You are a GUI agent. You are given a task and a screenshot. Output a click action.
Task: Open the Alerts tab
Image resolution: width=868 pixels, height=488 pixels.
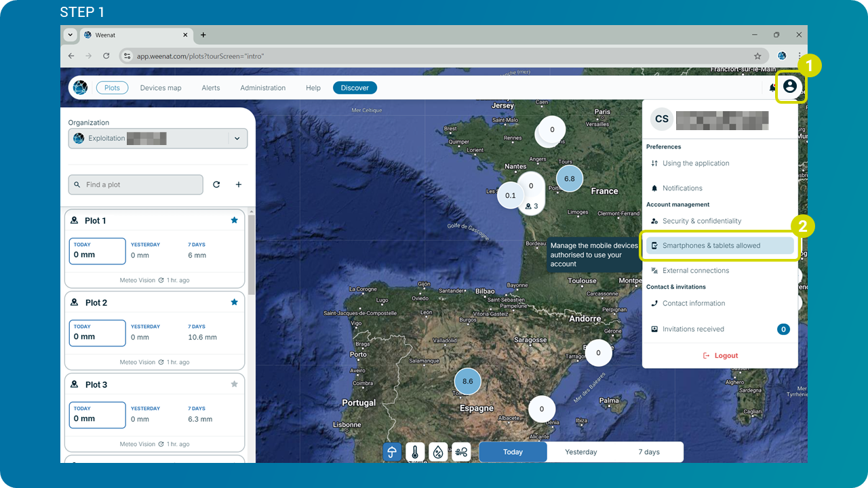[x=211, y=87]
